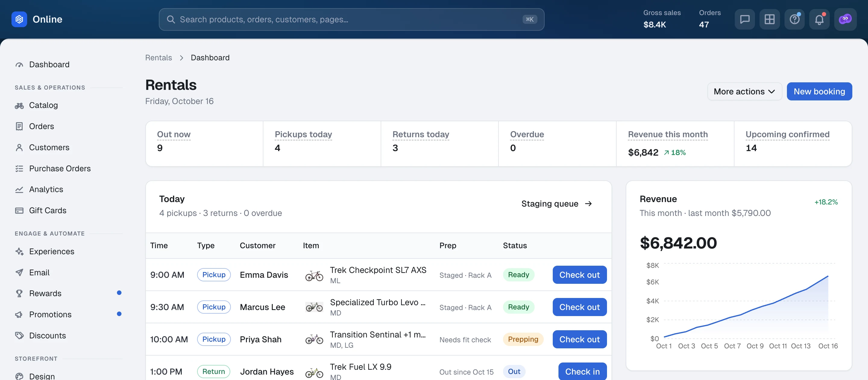868x380 pixels.
Task: Click the Discounts tag icon
Action: tap(19, 335)
